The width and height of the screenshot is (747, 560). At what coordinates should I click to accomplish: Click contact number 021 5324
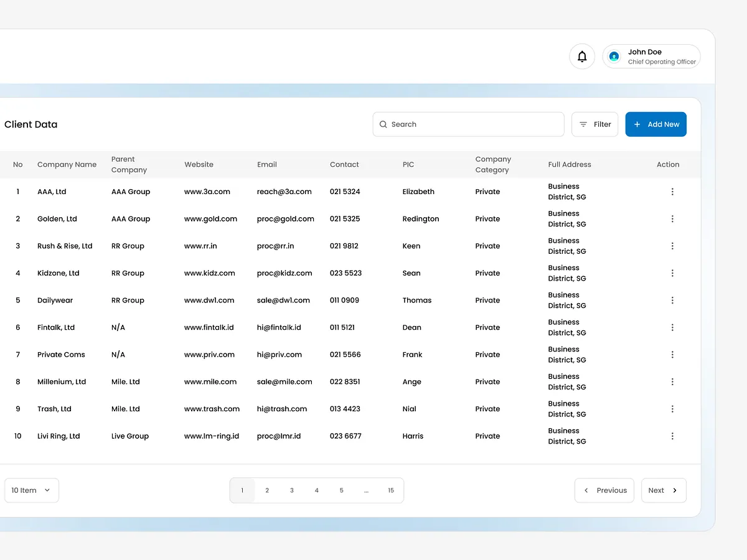pyautogui.click(x=345, y=192)
